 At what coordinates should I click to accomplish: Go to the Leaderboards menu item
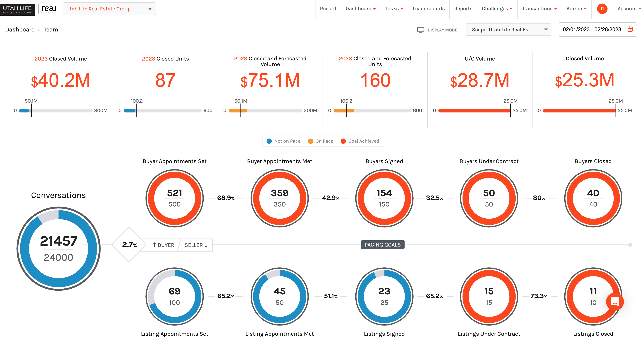[x=429, y=9]
